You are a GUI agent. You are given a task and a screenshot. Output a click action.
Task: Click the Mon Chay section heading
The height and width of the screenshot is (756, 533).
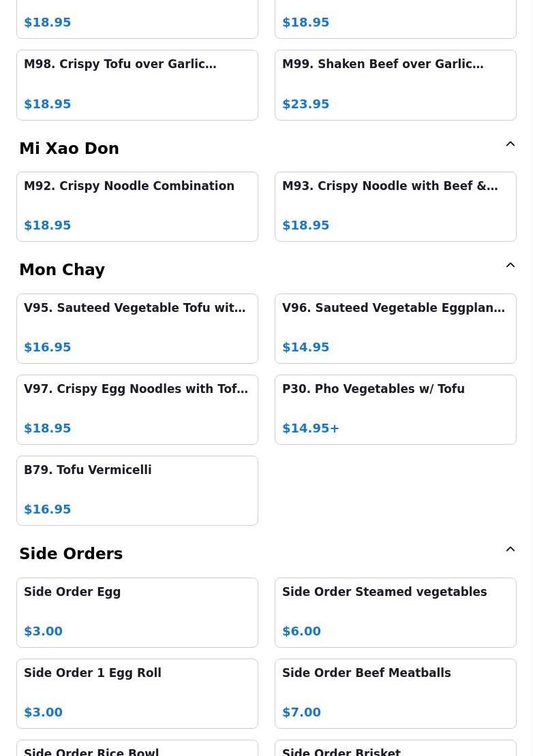point(62,270)
